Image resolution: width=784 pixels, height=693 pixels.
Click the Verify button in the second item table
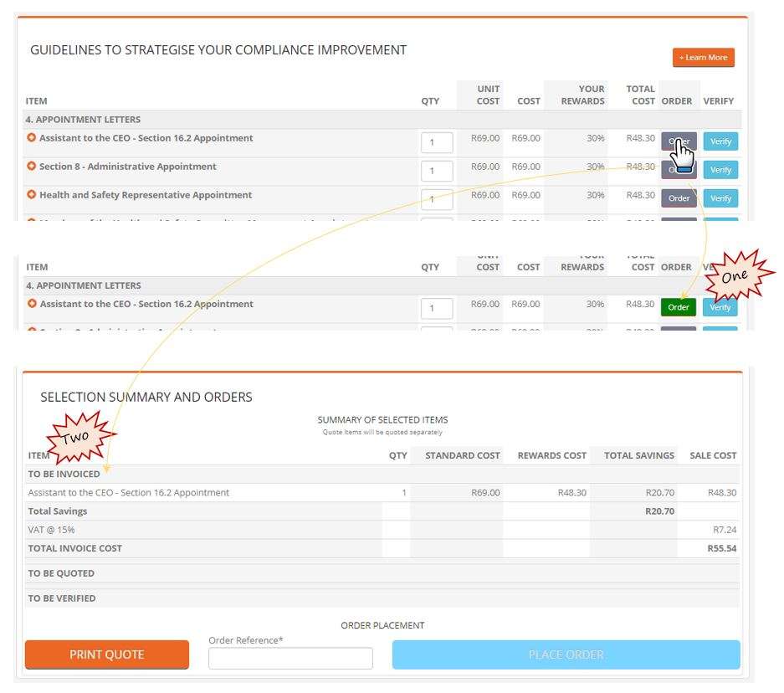click(x=720, y=307)
